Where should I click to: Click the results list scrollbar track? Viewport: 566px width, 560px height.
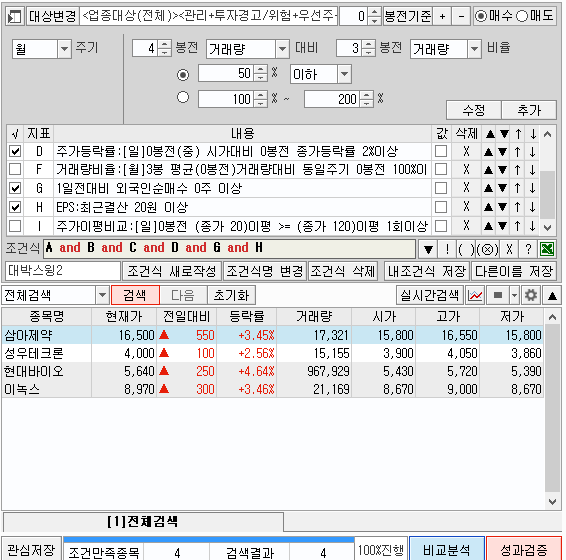click(x=552, y=408)
